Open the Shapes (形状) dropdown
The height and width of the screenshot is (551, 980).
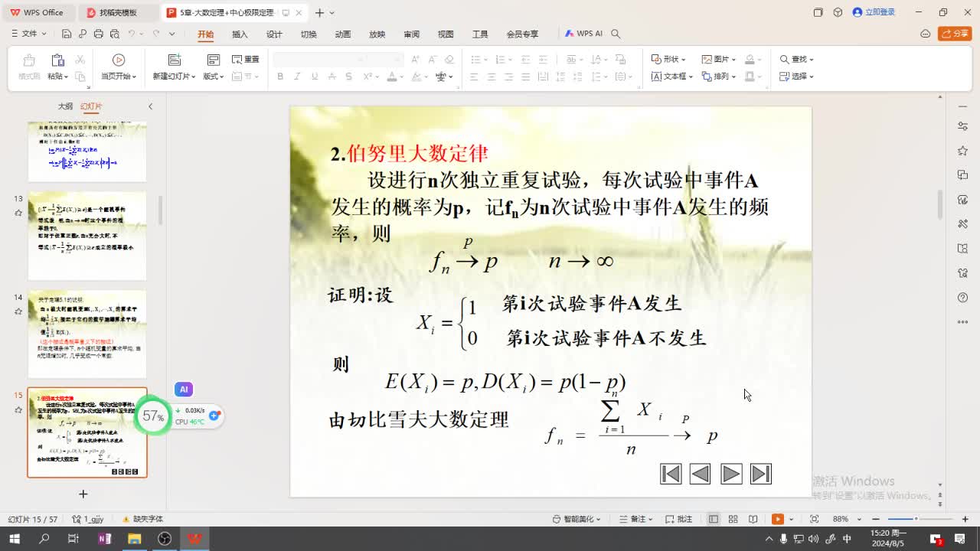tap(668, 59)
